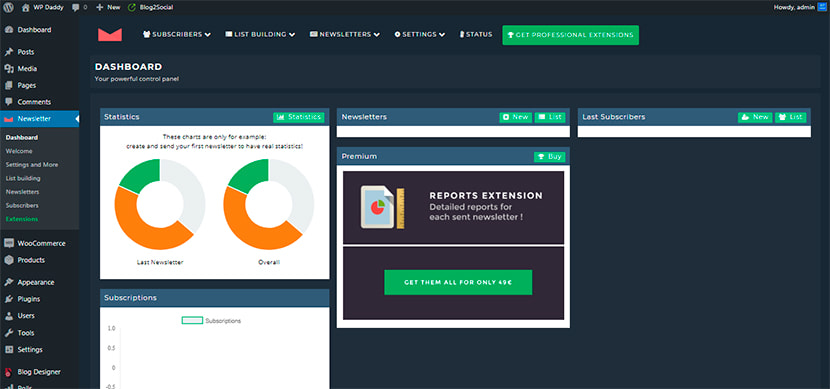Click the Plugins plug icon in sidebar

click(8, 299)
